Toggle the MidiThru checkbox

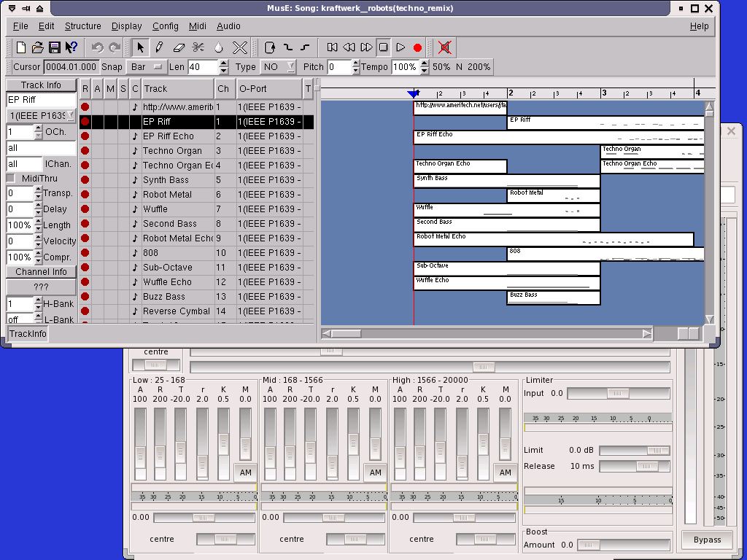pos(11,179)
